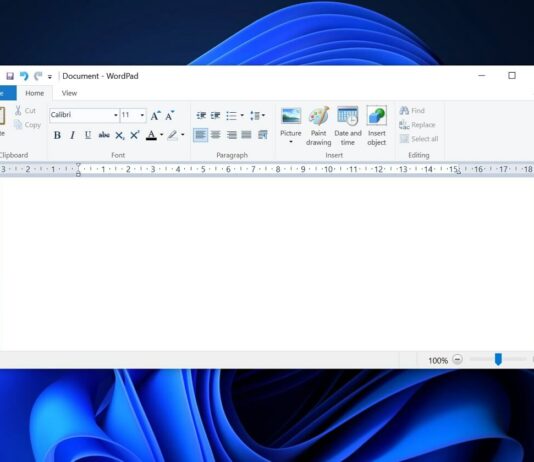Toggle subscript formatting

[x=119, y=135]
